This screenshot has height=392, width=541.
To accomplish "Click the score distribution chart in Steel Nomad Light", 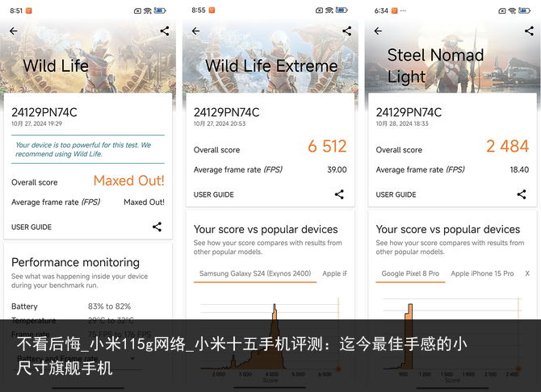I will tap(452, 340).
